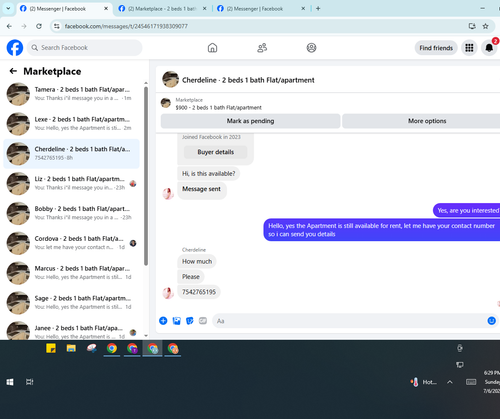Open the Facebook logo home link
Viewport: 500px width, 419px height.
pyautogui.click(x=15, y=48)
